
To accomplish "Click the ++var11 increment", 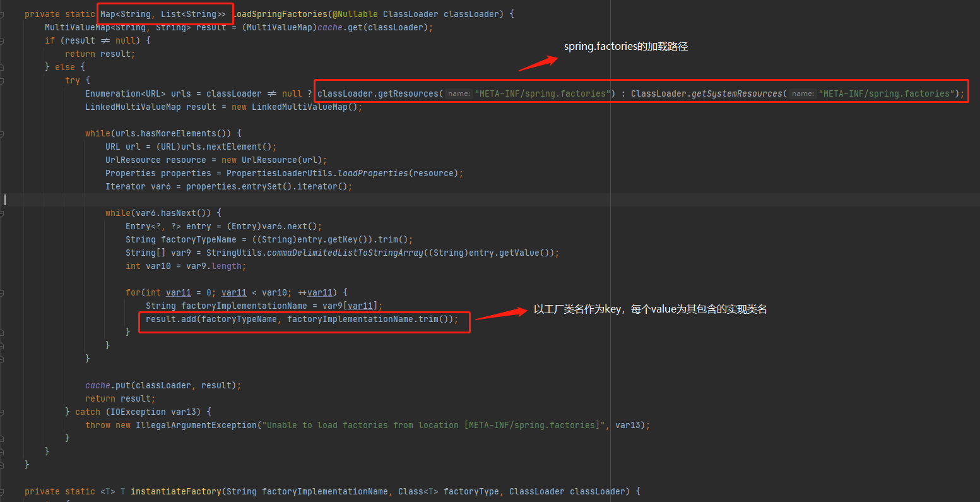I will (315, 292).
